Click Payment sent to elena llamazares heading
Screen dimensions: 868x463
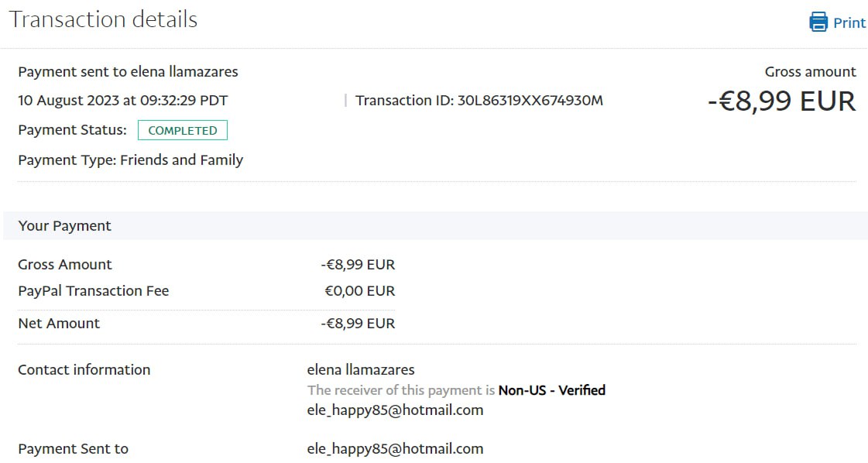click(x=128, y=72)
